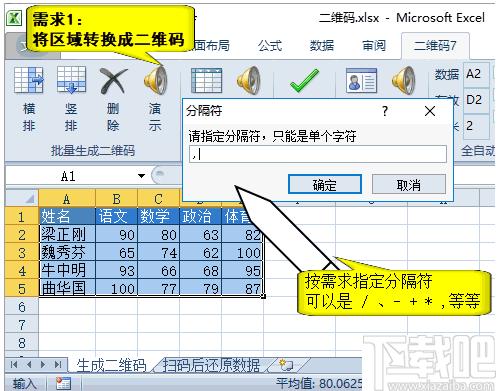The height and width of the screenshot is (391, 498).
Task: Click cell containing 政治
Action: [200, 217]
